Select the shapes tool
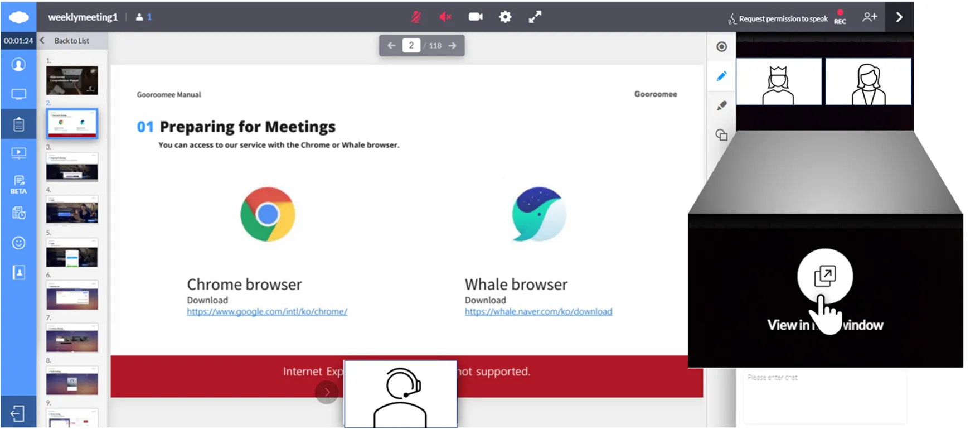The image size is (980, 429). (721, 135)
